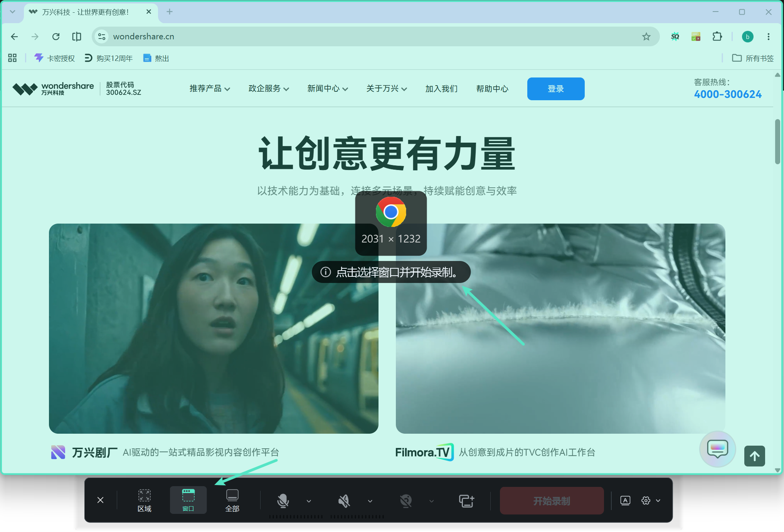Toggle the microphone in recorder toolbar

pos(283,501)
